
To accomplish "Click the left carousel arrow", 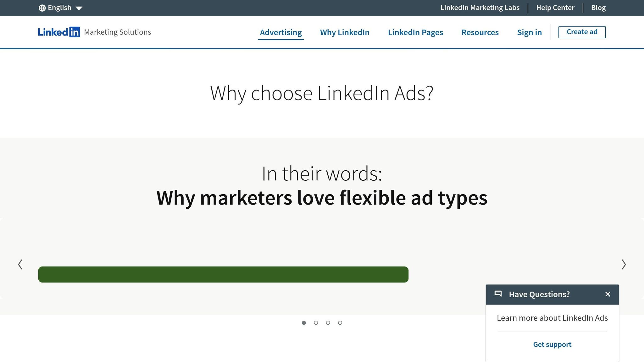I will coord(20,264).
